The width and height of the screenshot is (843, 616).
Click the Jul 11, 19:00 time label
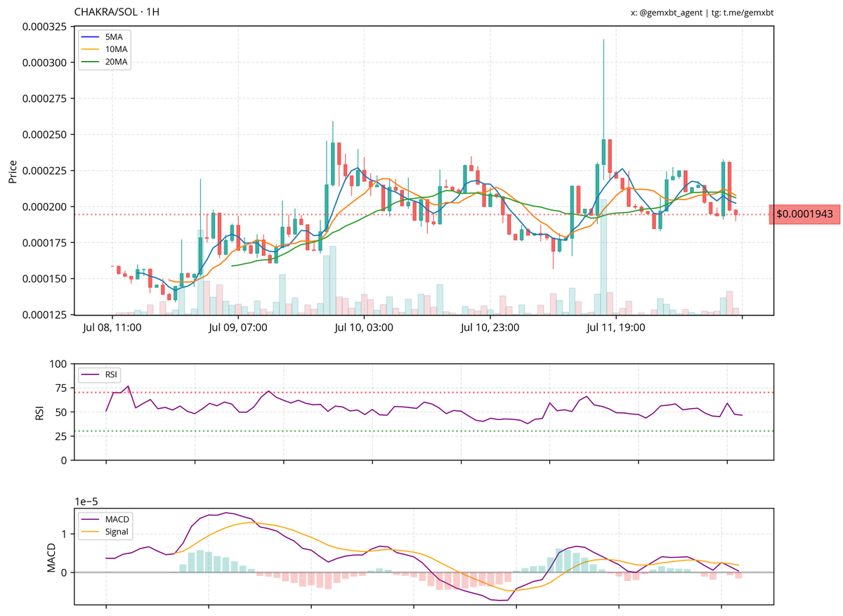click(615, 327)
